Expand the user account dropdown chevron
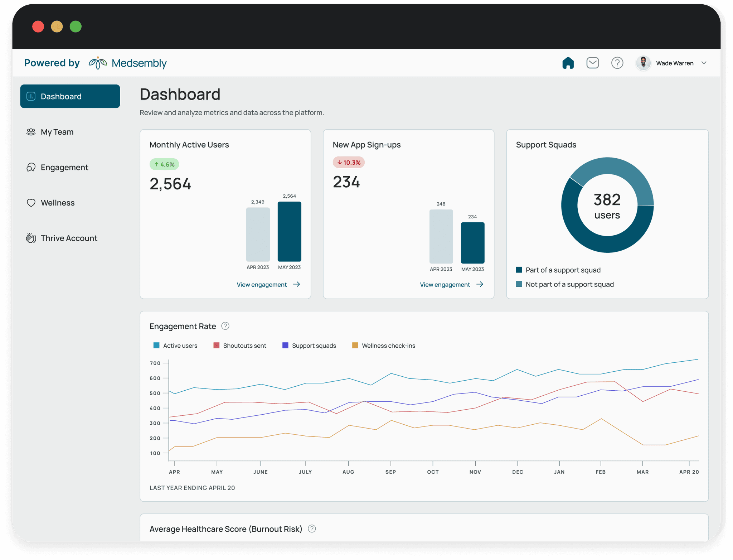Screen dimensions: 733x560 tap(704, 63)
